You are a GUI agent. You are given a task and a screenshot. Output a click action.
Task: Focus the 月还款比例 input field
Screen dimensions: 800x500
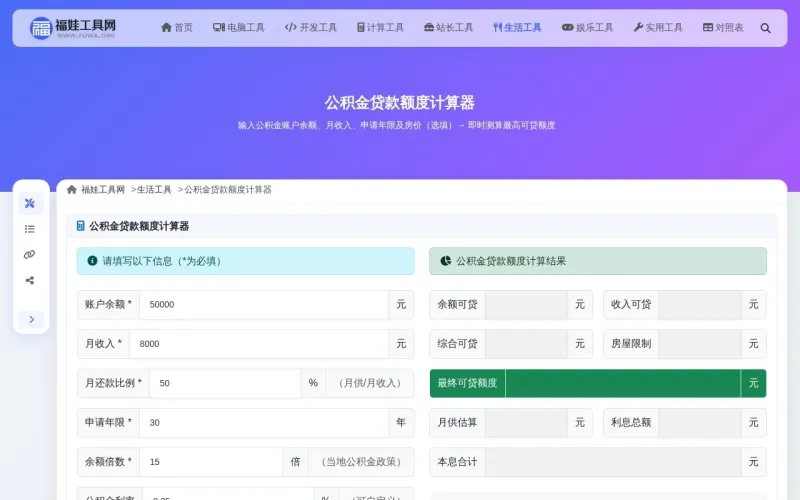(x=225, y=383)
